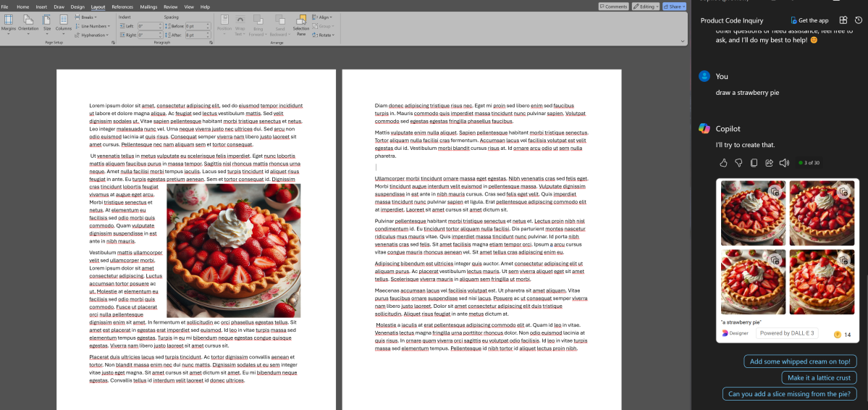
Task: Click the Designer logo link
Action: click(735, 333)
